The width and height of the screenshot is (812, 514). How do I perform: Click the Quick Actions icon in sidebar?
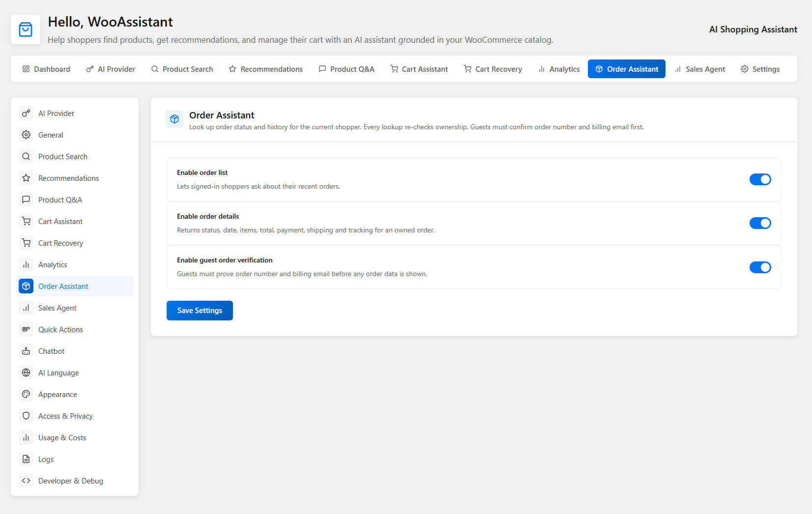26,329
